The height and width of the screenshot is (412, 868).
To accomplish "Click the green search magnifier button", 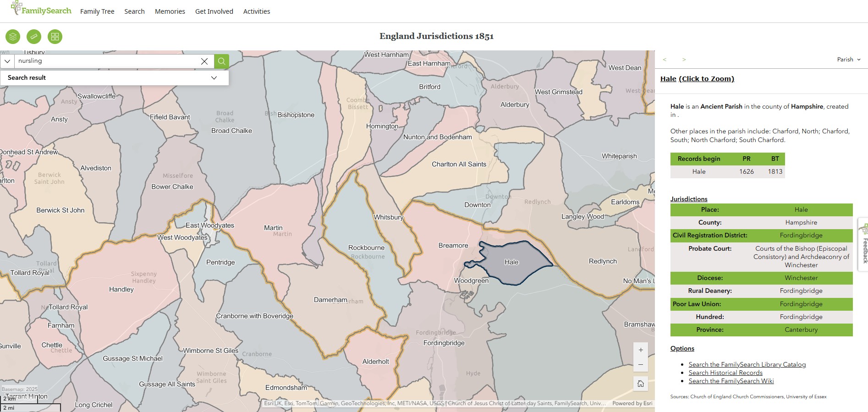I will [x=221, y=61].
